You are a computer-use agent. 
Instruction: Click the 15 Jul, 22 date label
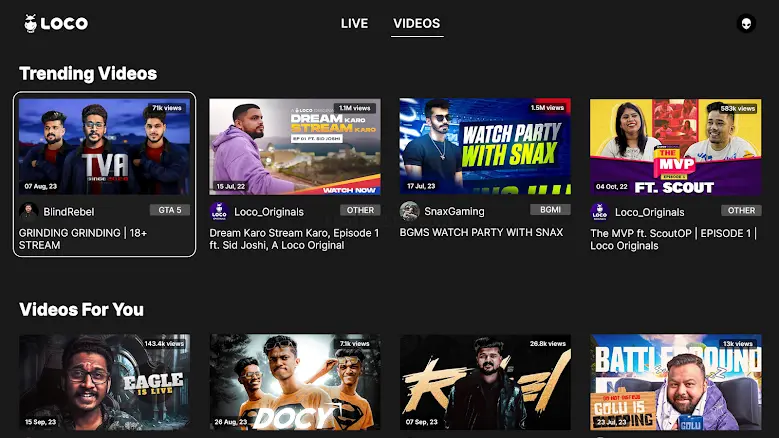(x=231, y=187)
